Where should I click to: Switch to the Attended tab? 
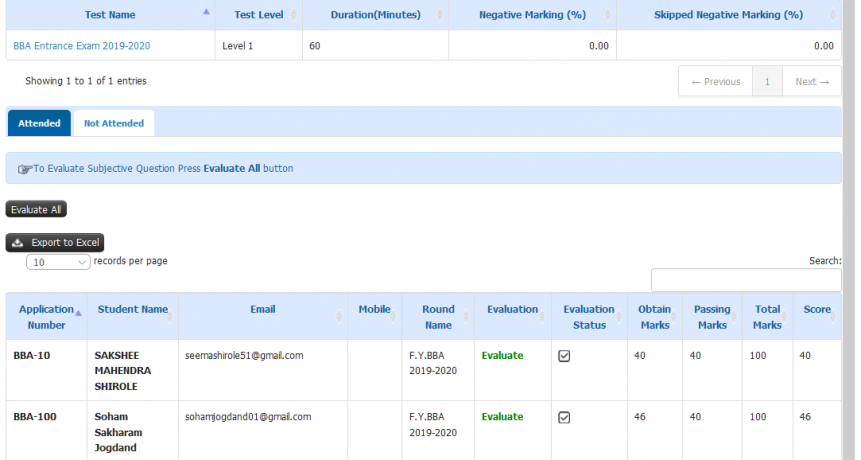coord(39,123)
